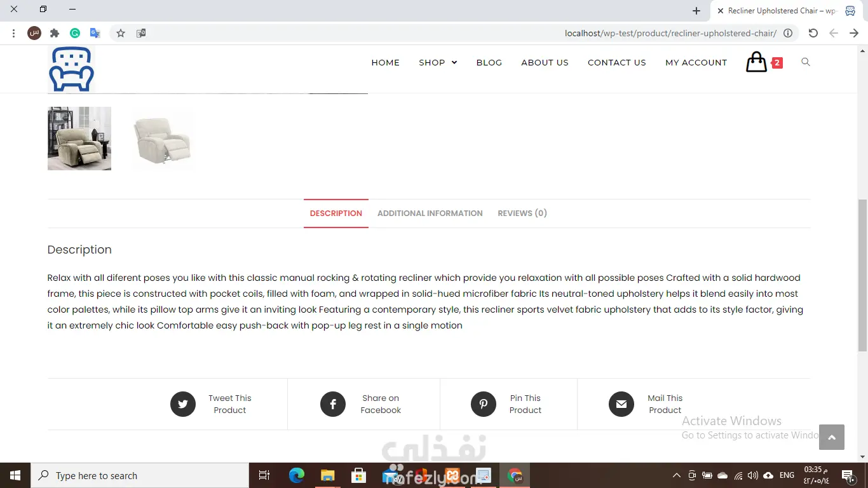Open Chrome's three-dot menu
The height and width of the screenshot is (488, 868).
tap(13, 33)
